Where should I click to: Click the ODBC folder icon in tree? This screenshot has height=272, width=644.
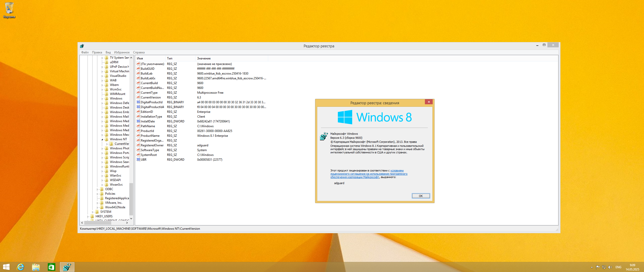pyautogui.click(x=102, y=189)
